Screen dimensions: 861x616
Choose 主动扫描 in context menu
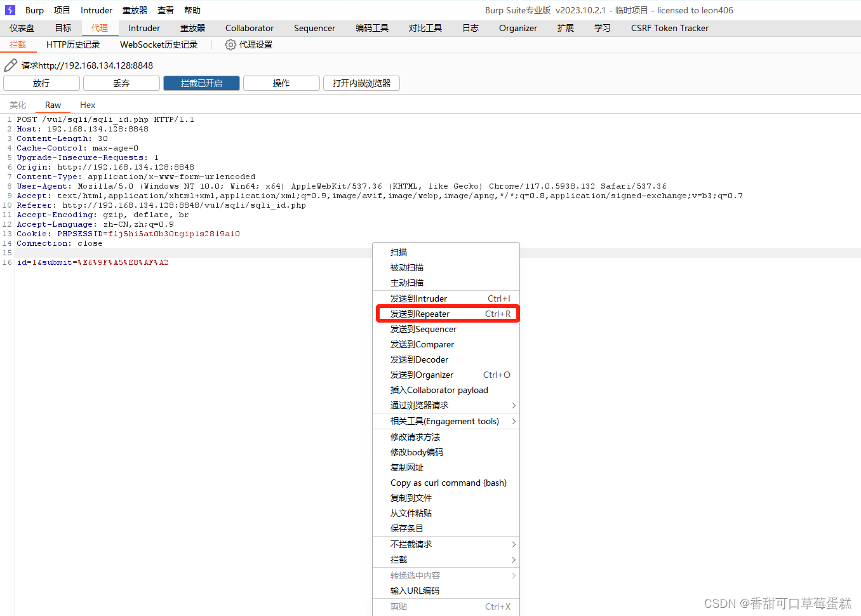pyautogui.click(x=446, y=283)
